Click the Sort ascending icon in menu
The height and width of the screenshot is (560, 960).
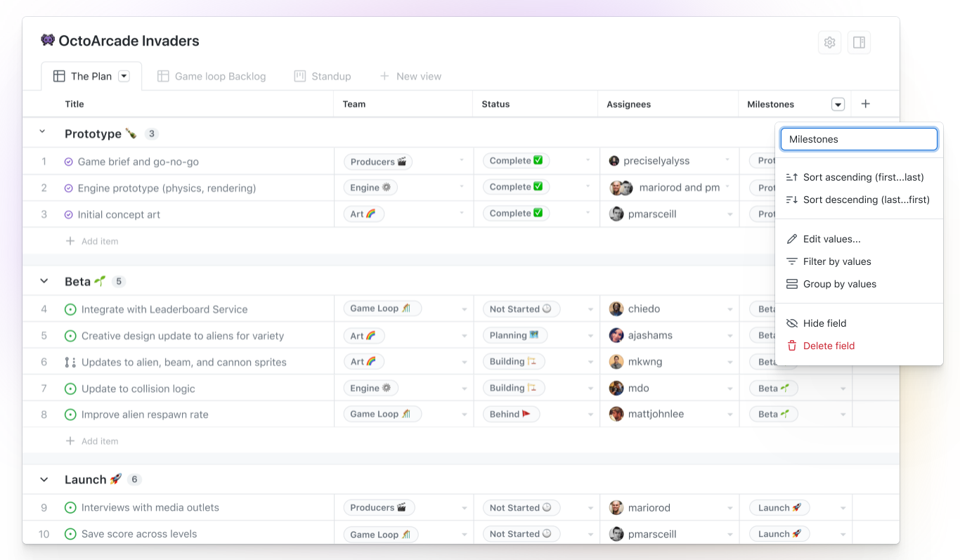[x=791, y=177]
